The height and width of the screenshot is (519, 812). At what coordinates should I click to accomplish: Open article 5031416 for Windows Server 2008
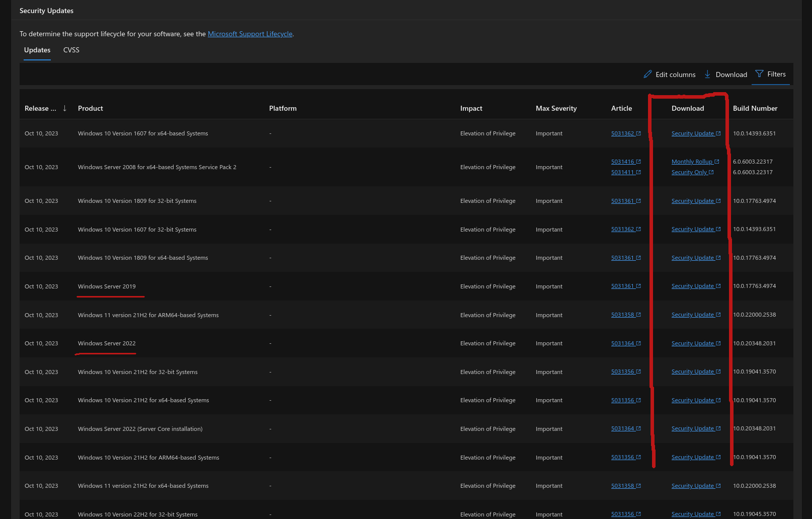click(x=626, y=162)
